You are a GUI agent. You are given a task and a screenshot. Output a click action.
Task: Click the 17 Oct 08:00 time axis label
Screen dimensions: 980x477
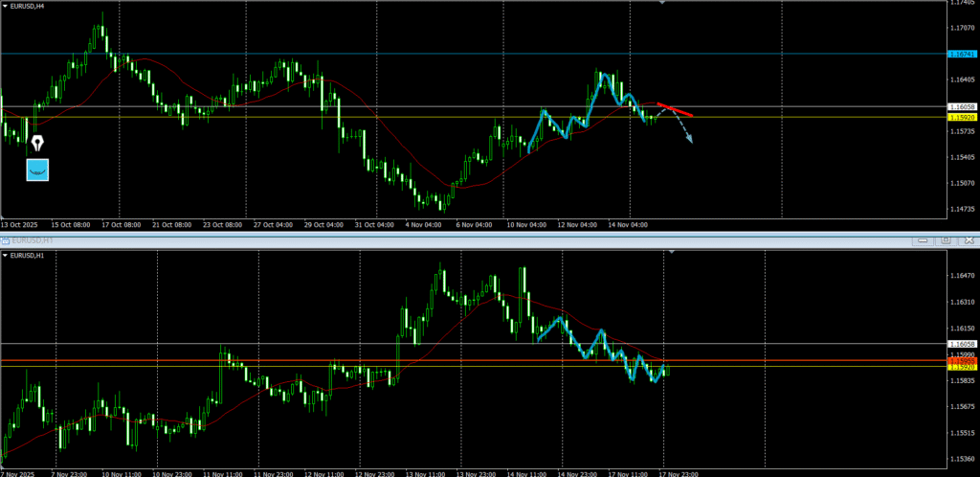(121, 225)
